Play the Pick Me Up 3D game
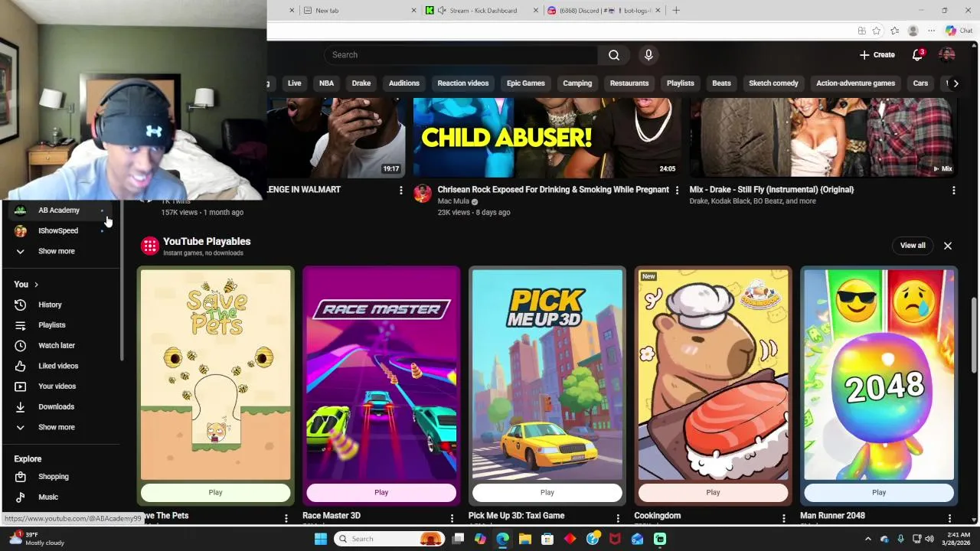This screenshot has width=980, height=551. click(x=547, y=493)
